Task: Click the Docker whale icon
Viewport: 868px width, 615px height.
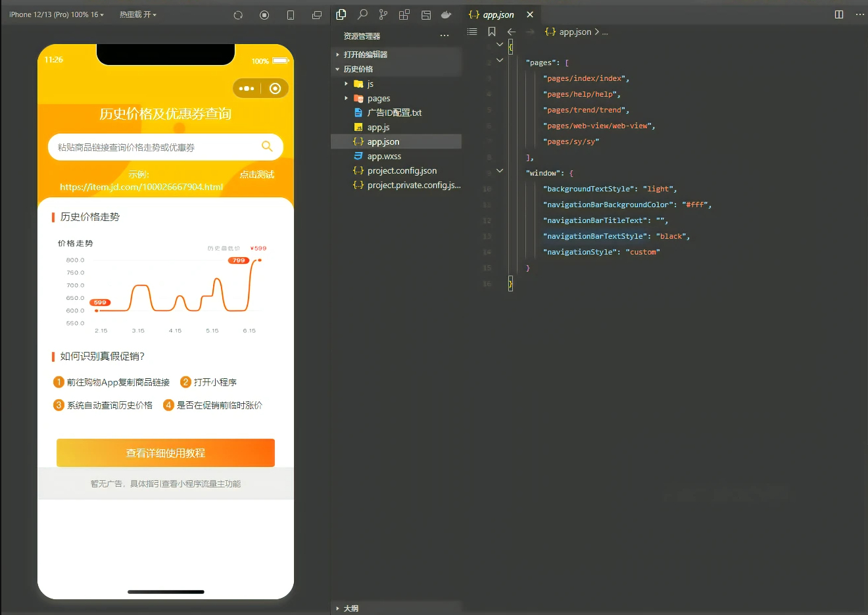Action: (x=446, y=14)
